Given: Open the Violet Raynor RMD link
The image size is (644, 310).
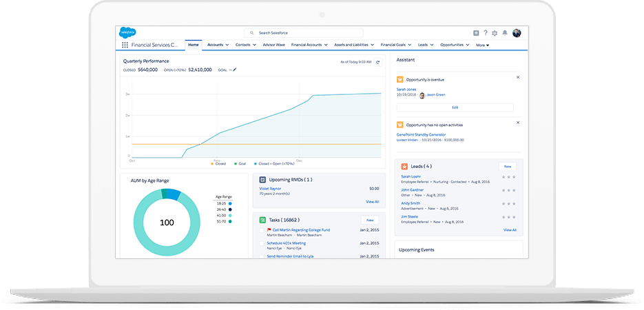Looking at the screenshot, I should (x=271, y=188).
